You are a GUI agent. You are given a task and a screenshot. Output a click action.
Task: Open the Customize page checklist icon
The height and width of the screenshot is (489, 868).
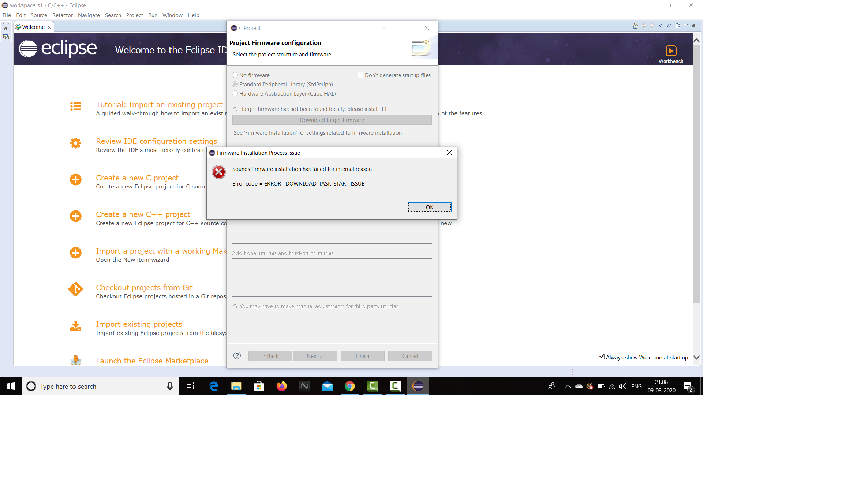coord(677,26)
